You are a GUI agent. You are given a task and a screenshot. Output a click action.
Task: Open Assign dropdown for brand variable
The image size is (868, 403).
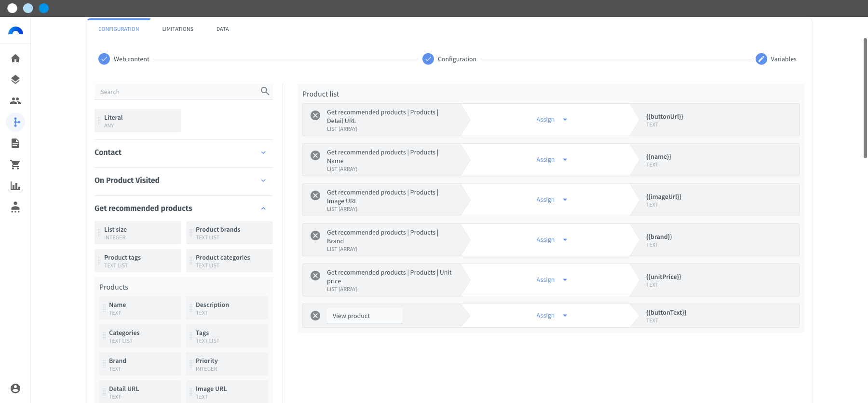(551, 240)
